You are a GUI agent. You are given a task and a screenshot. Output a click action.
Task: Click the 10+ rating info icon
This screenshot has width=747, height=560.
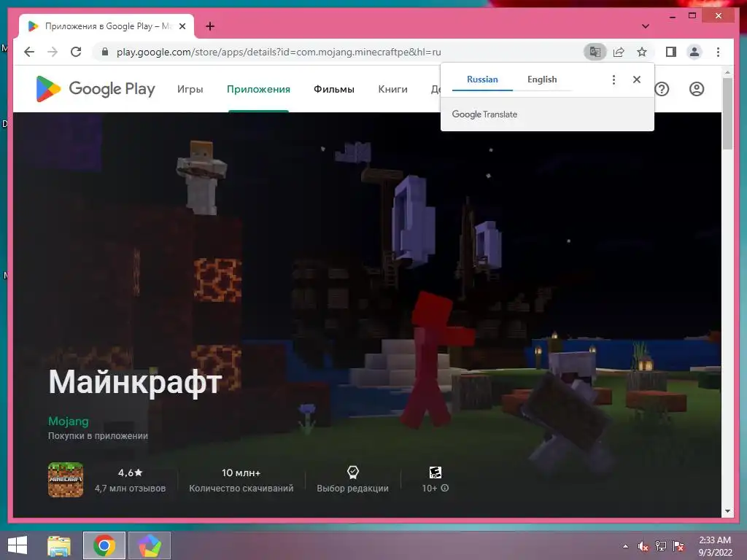click(445, 488)
